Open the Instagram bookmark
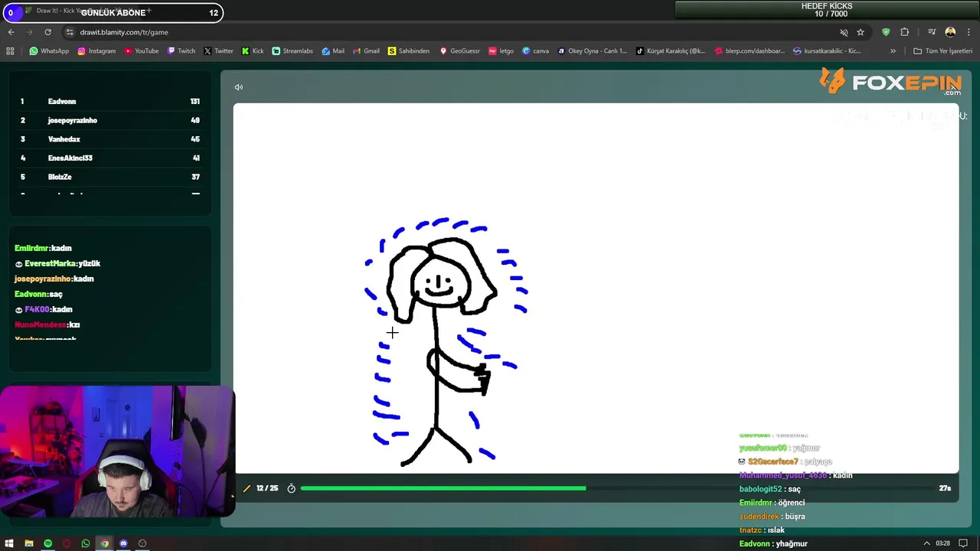This screenshot has height=551, width=980. [x=96, y=51]
